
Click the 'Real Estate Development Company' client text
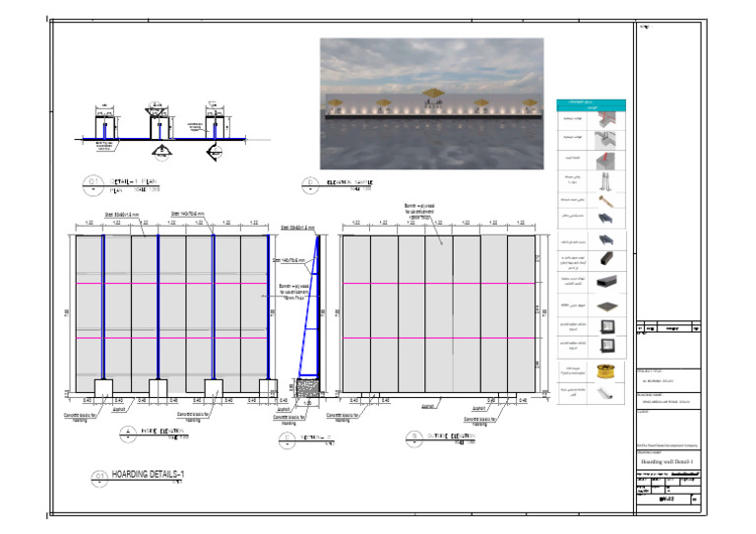(x=667, y=445)
